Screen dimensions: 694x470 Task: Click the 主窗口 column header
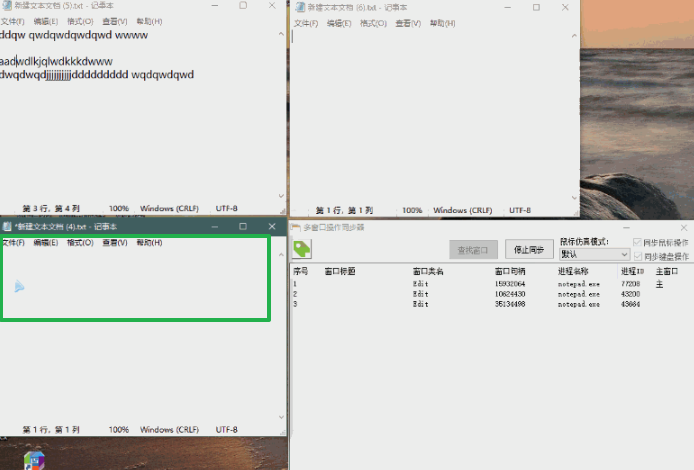pos(667,271)
